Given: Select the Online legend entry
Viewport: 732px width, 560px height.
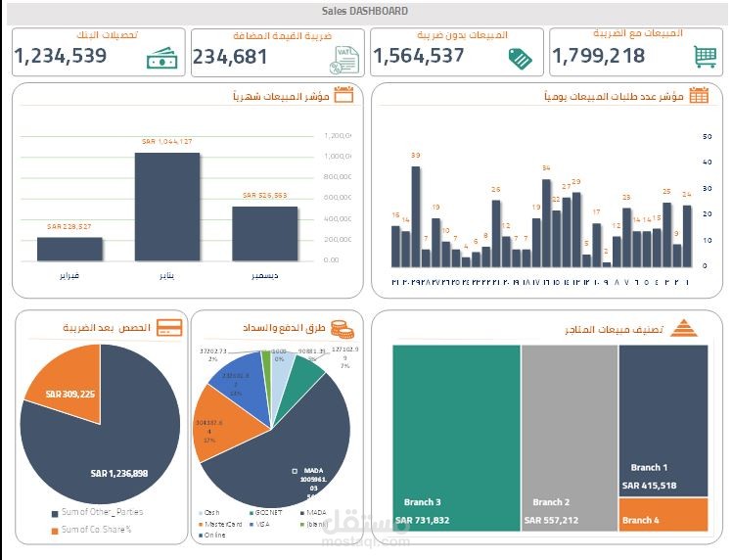Looking at the screenshot, I should click(212, 536).
